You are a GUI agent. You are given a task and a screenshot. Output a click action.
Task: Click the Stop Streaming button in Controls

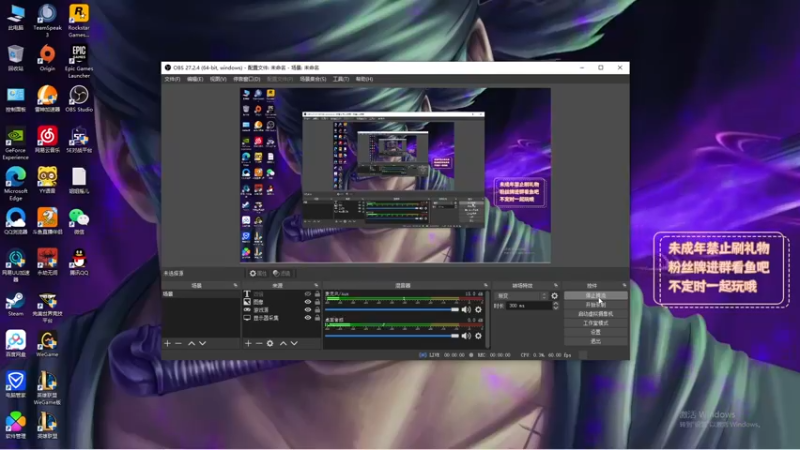(x=595, y=295)
